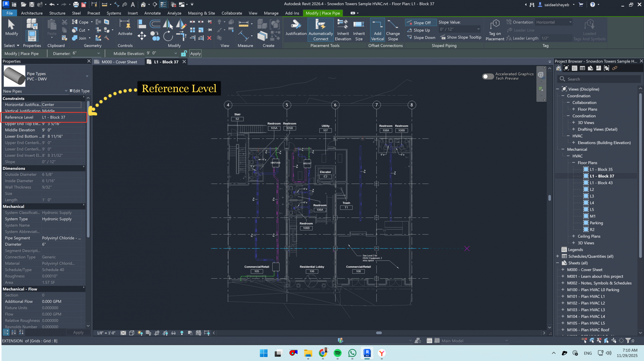
Task: Click Apply next to Middle Elevation
Action: tap(195, 54)
